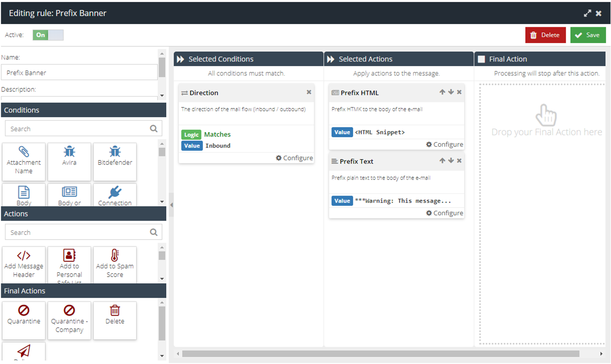This screenshot has width=611, height=364.
Task: Configure the Prefix Text action
Action: [445, 213]
